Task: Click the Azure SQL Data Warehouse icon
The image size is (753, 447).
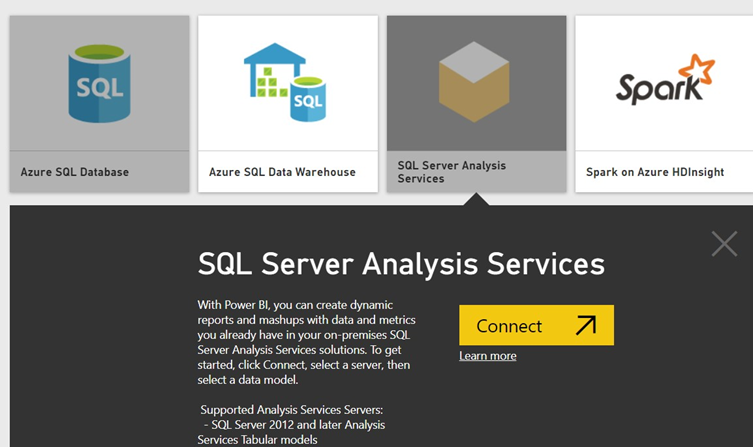Action: tap(285, 82)
